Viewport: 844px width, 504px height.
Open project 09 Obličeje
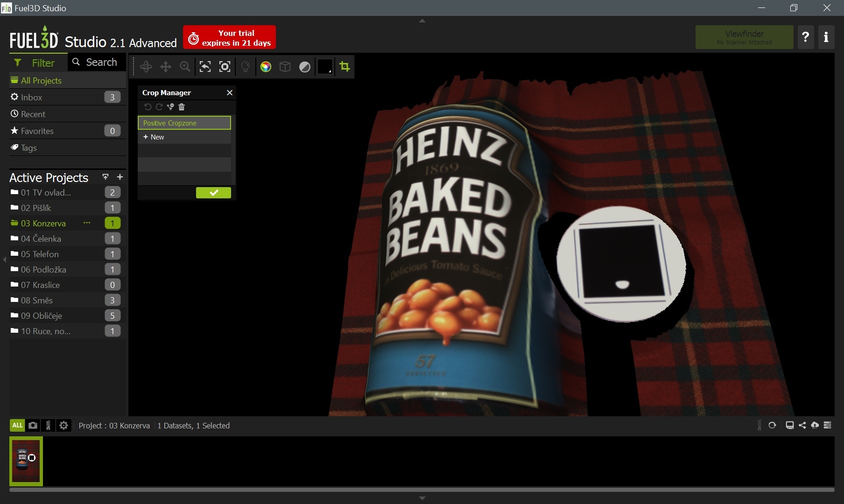[68, 315]
